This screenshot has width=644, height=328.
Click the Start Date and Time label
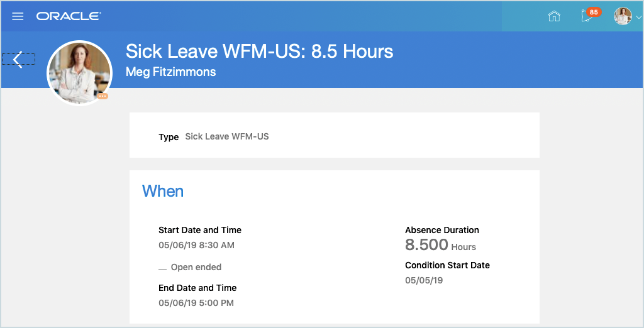tap(200, 230)
